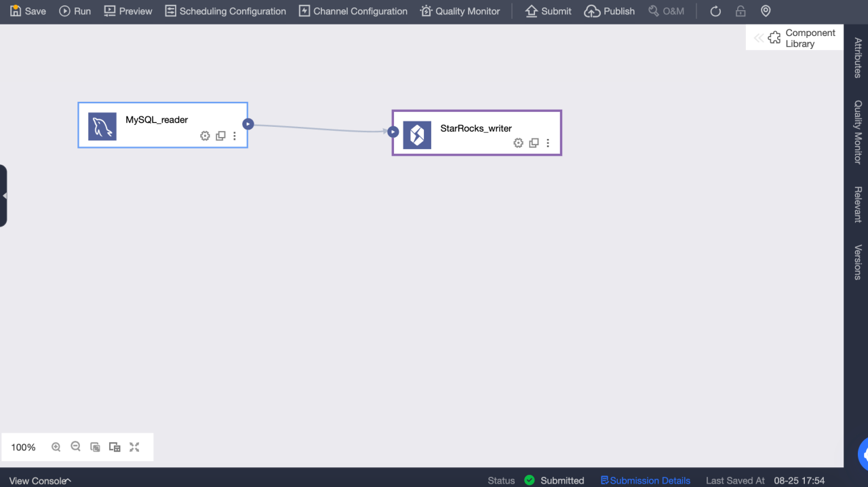Click the zoom in magnifier icon
The height and width of the screenshot is (487, 868).
coord(56,447)
